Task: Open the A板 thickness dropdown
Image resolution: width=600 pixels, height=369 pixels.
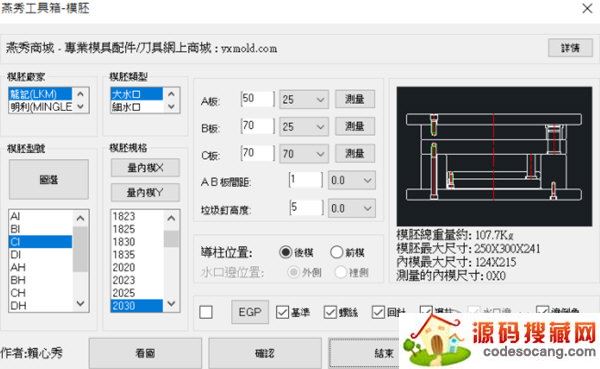Action: (304, 100)
